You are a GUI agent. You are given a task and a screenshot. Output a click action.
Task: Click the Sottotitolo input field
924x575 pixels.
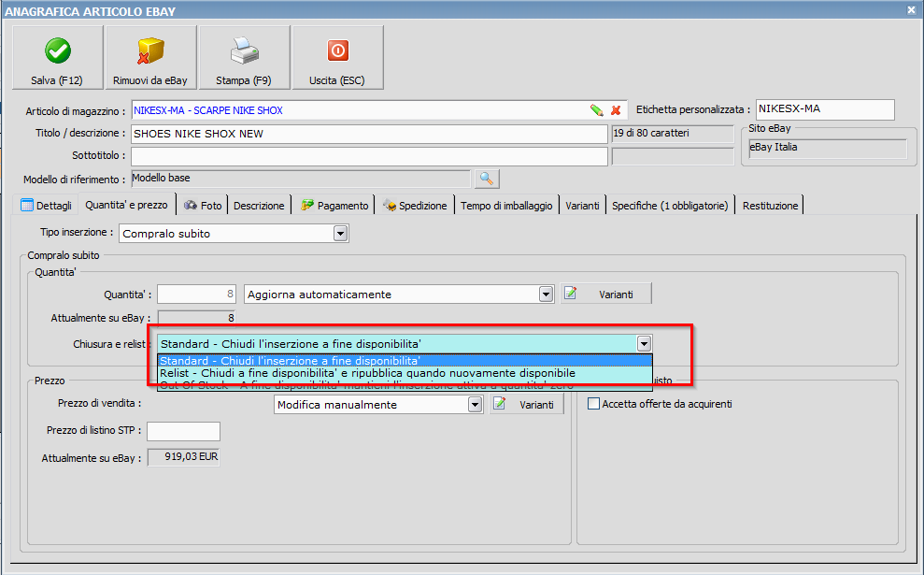[x=369, y=156]
